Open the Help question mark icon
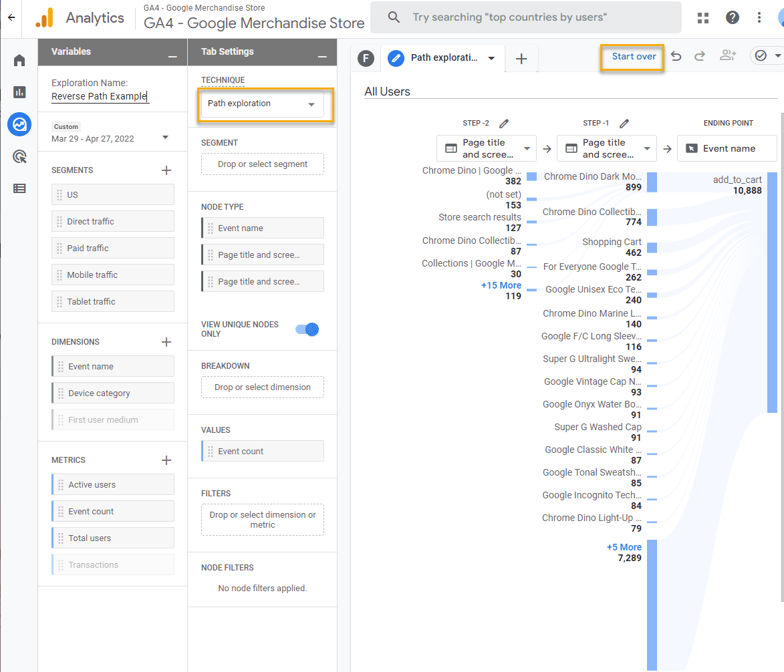The height and width of the screenshot is (672, 784). (732, 17)
